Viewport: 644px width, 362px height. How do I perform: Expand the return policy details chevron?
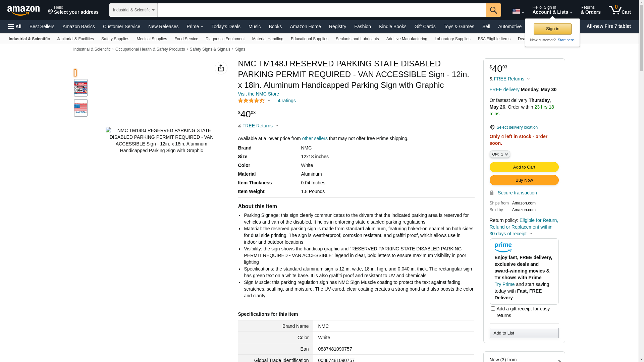pyautogui.click(x=531, y=234)
